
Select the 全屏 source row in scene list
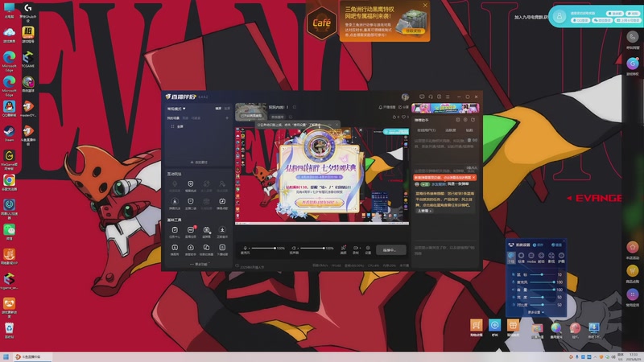pyautogui.click(x=199, y=126)
